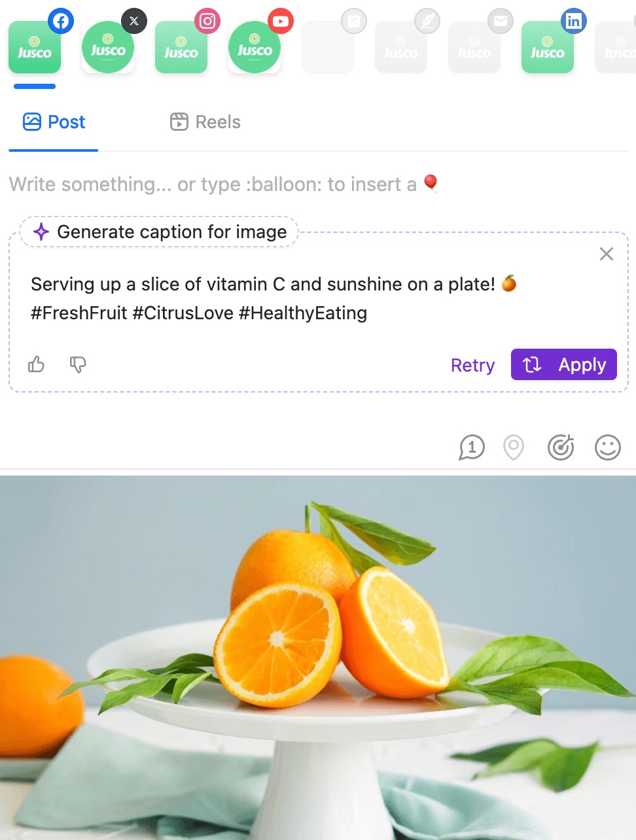Click Retry to regenerate the caption

[472, 365]
